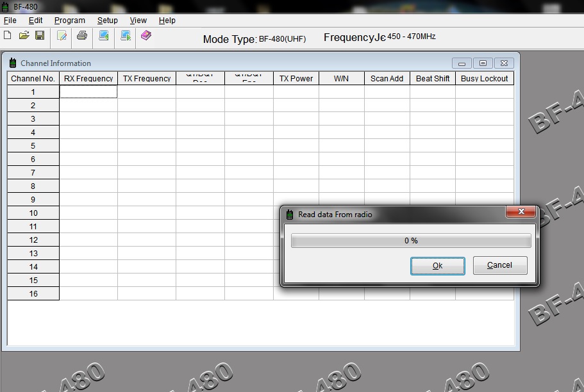Open a file using the folder icon

coord(24,36)
